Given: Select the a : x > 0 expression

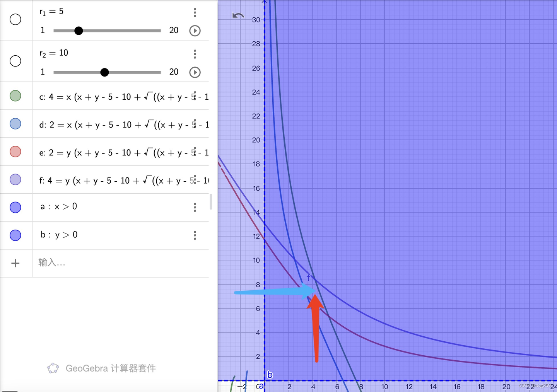Looking at the screenshot, I should click(59, 206).
